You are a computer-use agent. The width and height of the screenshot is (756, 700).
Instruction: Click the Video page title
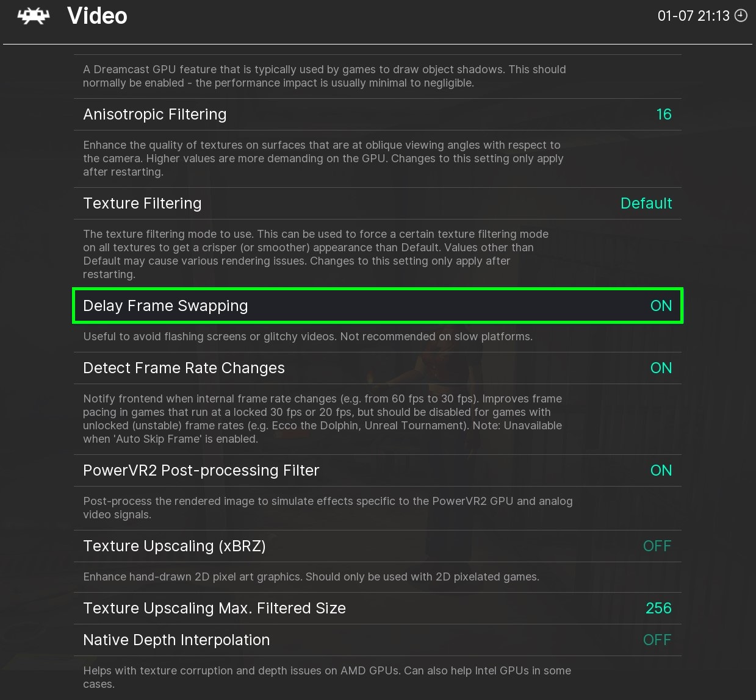coord(97,16)
